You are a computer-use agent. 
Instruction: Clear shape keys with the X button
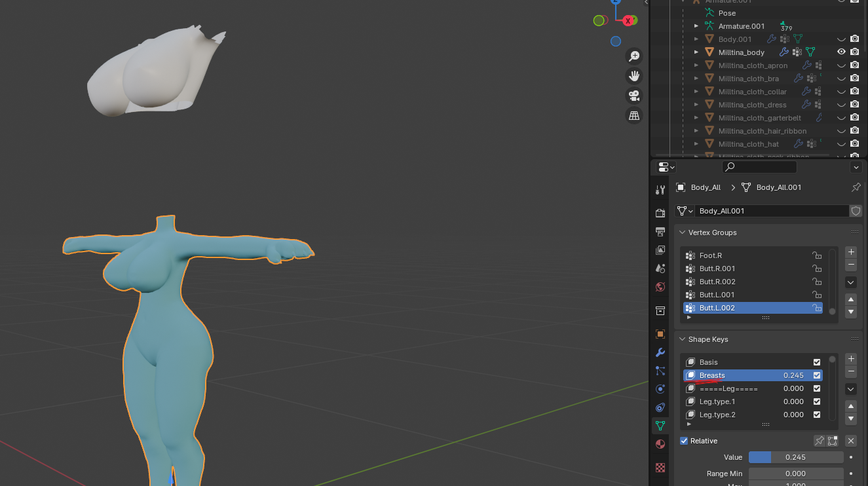pos(851,441)
